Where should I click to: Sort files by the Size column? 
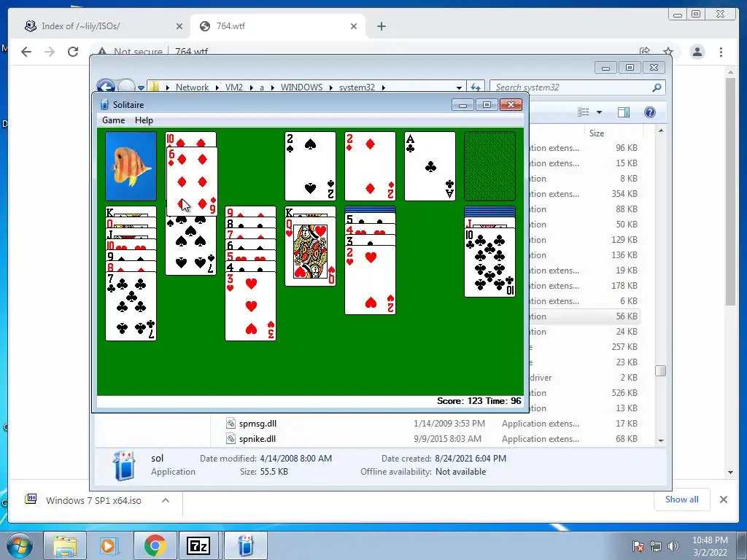pos(597,133)
